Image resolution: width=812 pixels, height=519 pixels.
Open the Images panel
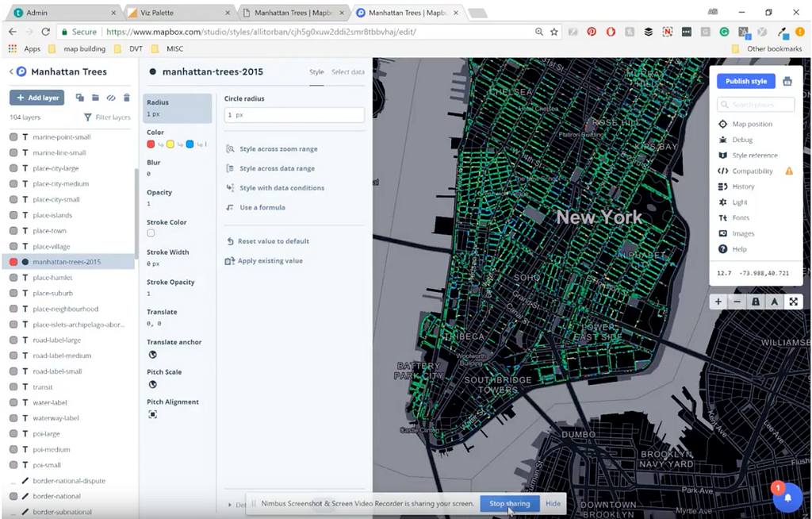(737, 233)
